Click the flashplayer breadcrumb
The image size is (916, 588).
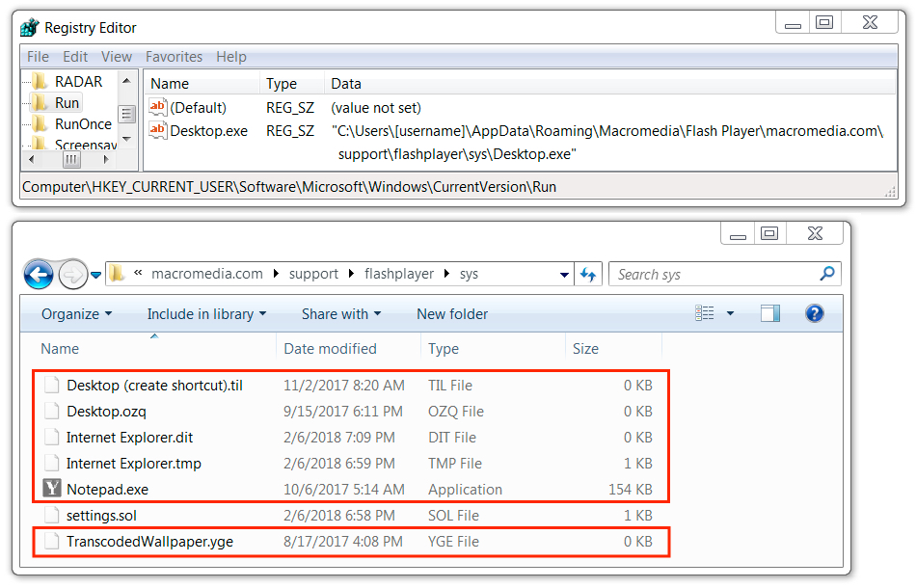399,274
